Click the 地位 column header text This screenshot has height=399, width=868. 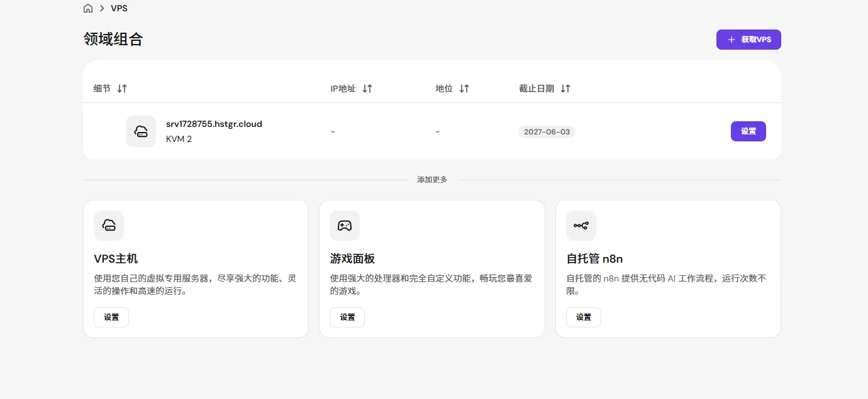[x=444, y=89]
